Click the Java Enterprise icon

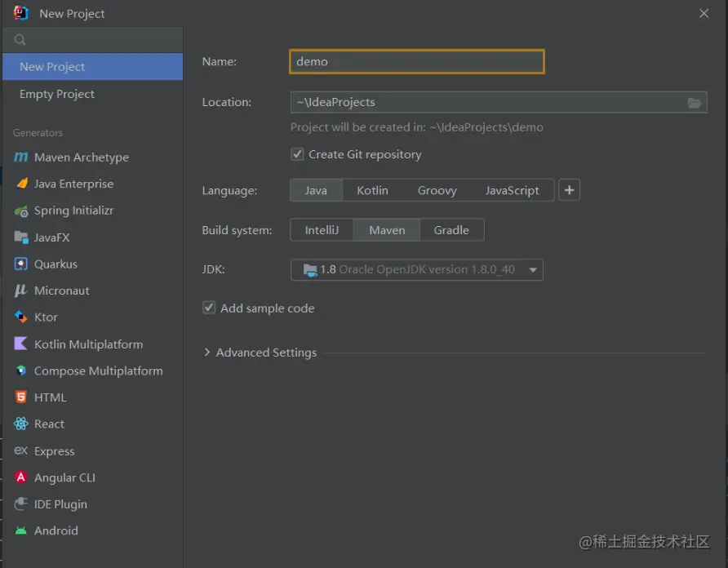click(21, 184)
